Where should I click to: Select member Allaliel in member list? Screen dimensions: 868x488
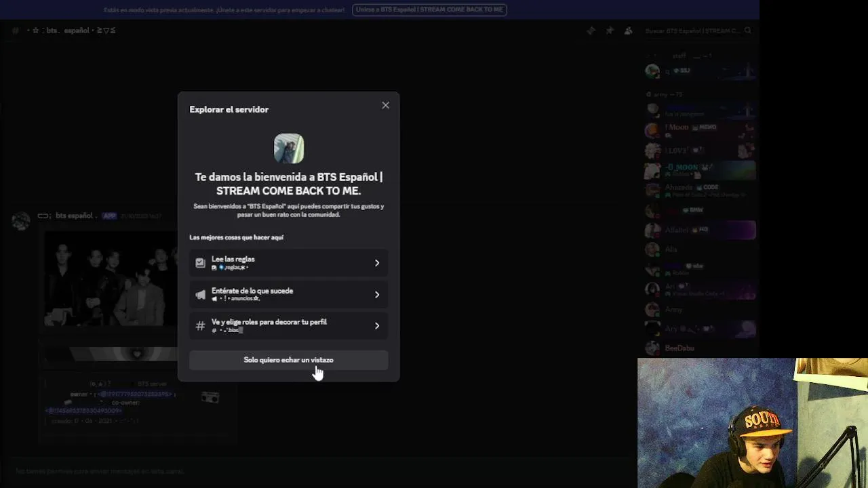pyautogui.click(x=699, y=230)
